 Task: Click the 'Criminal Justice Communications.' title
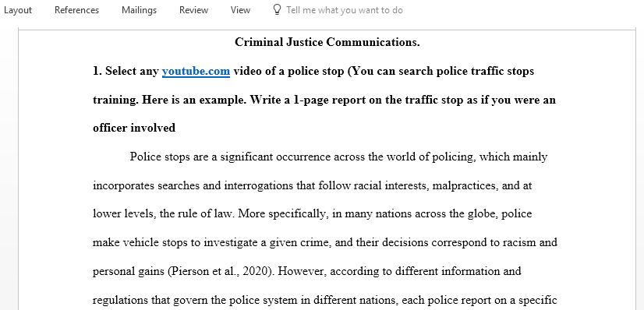click(x=327, y=42)
